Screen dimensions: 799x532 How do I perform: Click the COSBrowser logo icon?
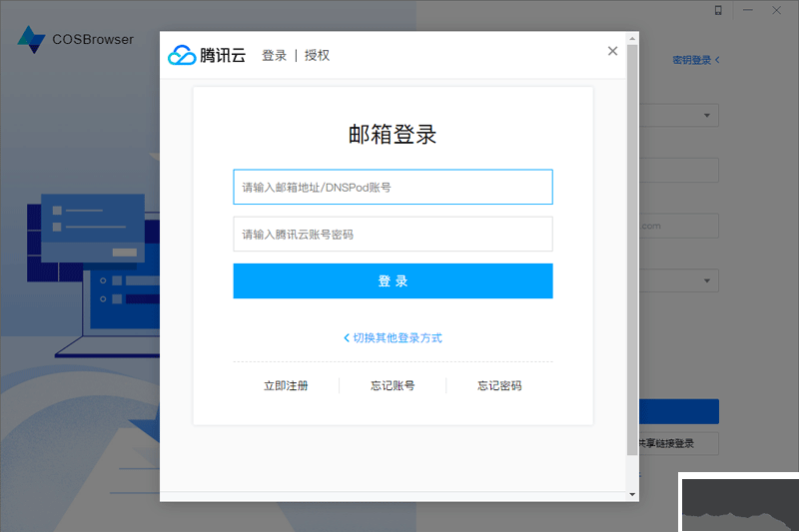tap(31, 40)
